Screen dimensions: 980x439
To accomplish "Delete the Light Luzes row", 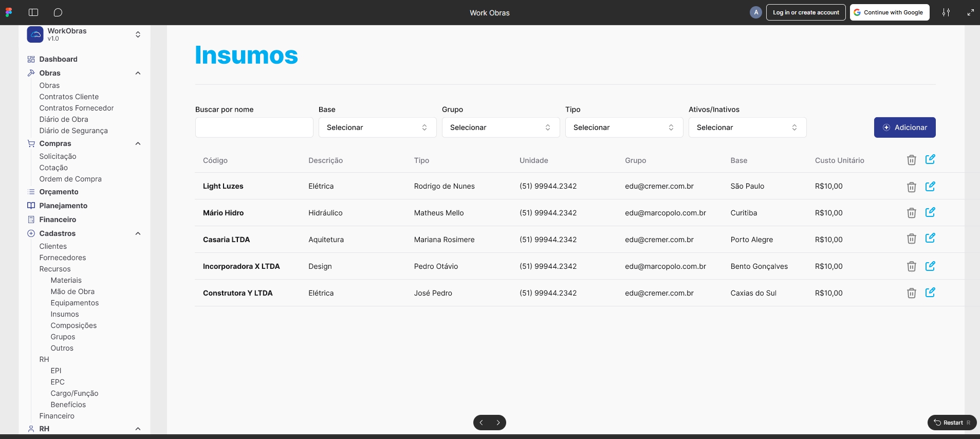I will (911, 187).
